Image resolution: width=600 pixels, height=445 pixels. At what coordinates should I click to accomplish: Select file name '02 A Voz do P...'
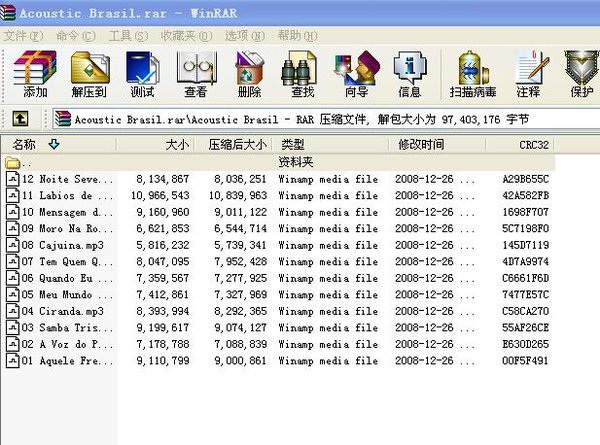pos(67,344)
